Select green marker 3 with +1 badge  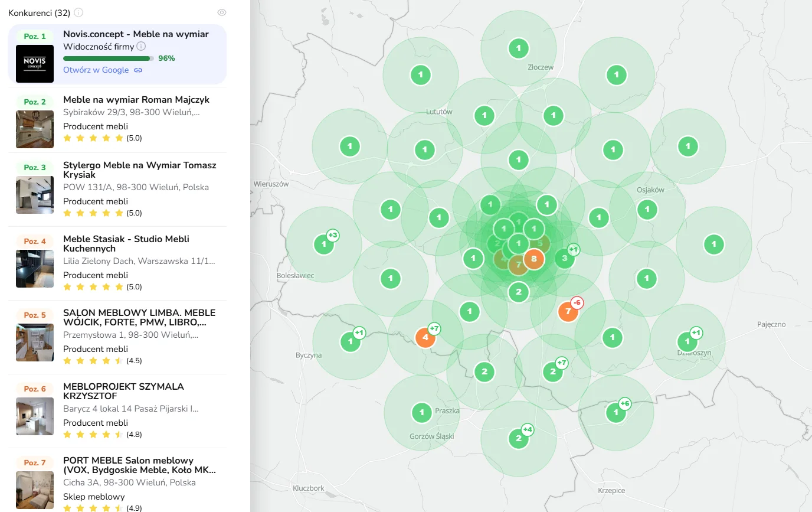(565, 257)
